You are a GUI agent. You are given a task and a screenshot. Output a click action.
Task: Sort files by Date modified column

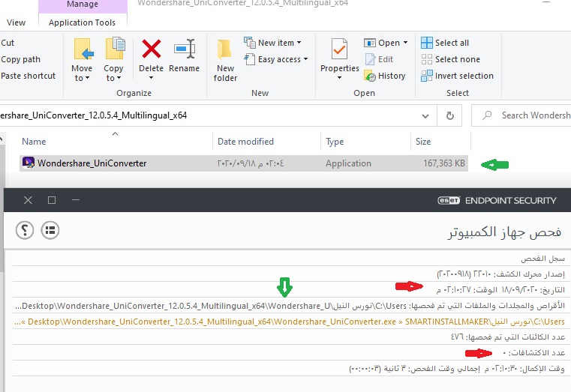[245, 142]
